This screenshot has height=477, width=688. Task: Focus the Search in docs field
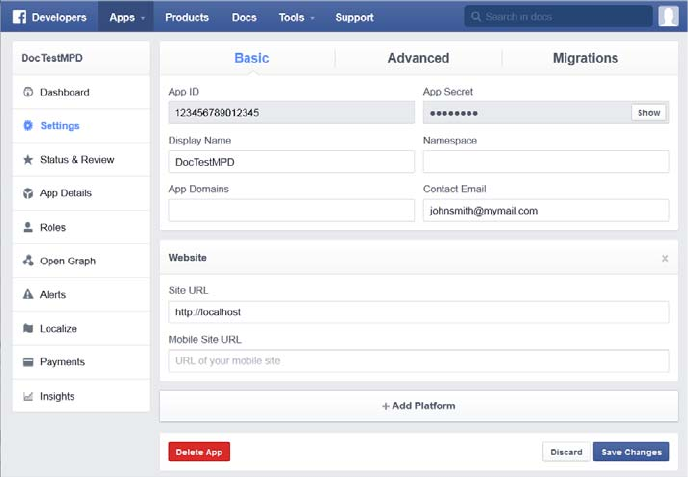[559, 17]
